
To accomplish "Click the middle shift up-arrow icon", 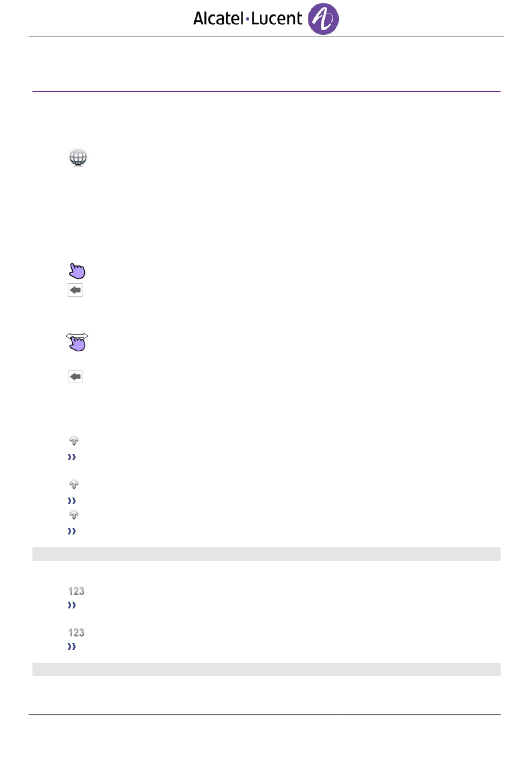I will (74, 485).
